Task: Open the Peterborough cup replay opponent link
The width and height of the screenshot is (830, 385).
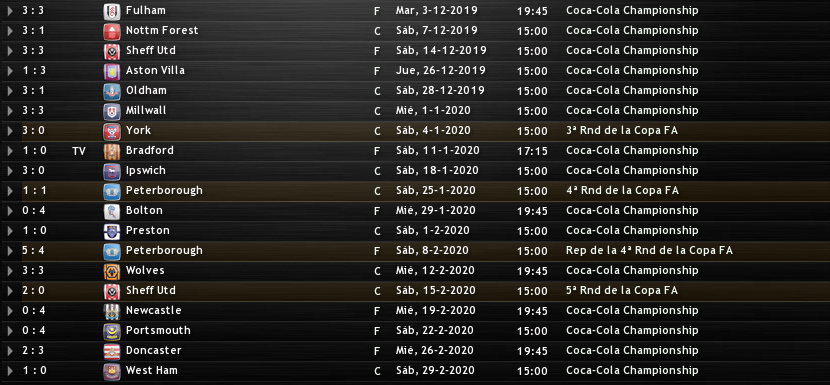Action: click(164, 250)
